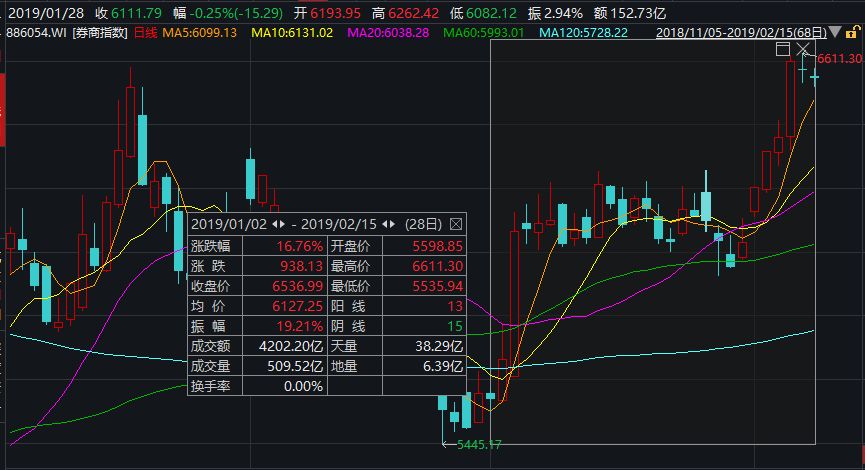Click the 涨跌 value 938.13 cell

285,266
